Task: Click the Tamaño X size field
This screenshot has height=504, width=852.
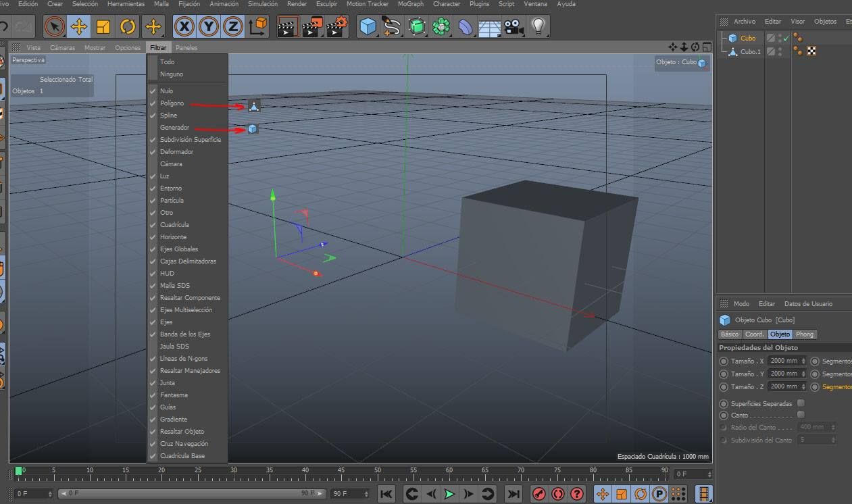Action: pos(784,361)
